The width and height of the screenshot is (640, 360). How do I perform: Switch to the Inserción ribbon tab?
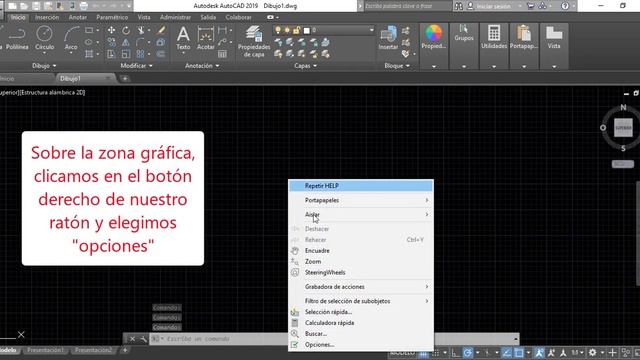[47, 18]
